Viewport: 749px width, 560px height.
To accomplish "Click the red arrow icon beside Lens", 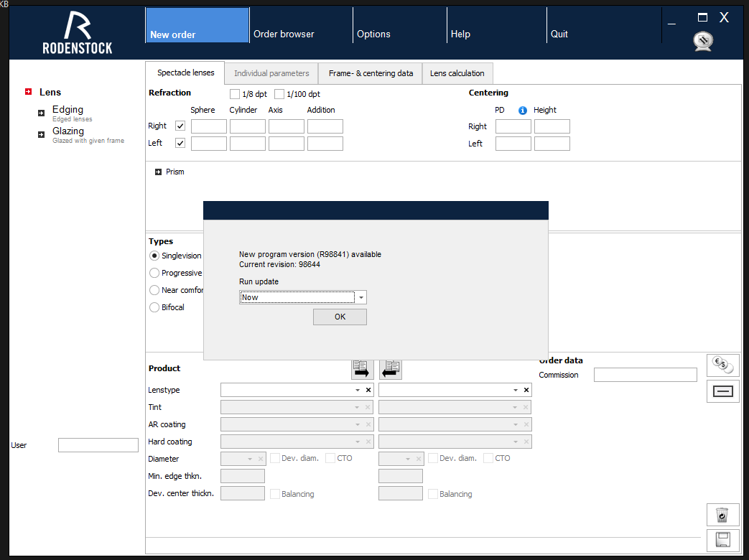I will pos(29,92).
